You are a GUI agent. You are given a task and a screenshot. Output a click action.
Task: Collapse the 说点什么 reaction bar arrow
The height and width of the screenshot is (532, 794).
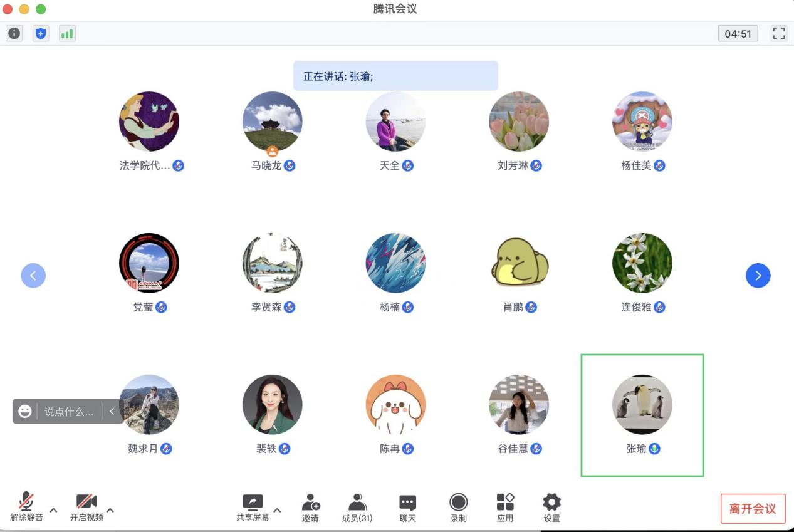112,412
